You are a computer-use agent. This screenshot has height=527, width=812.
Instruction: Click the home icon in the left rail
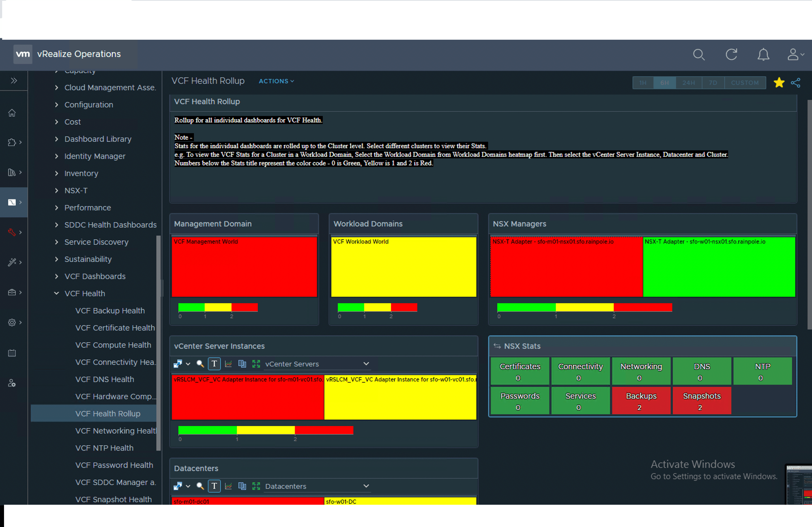pyautogui.click(x=12, y=113)
